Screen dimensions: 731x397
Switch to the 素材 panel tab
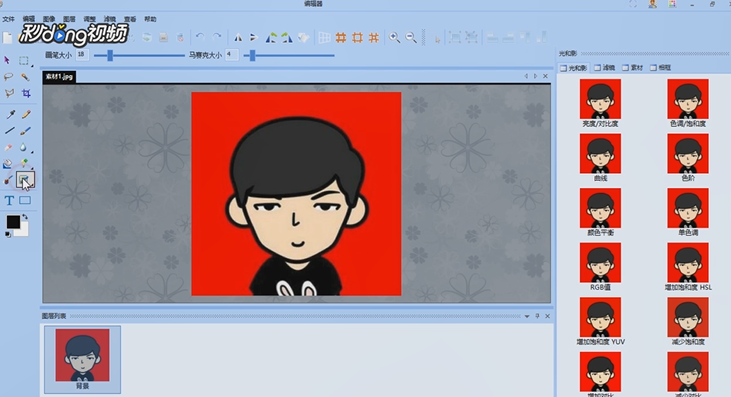pyautogui.click(x=633, y=68)
